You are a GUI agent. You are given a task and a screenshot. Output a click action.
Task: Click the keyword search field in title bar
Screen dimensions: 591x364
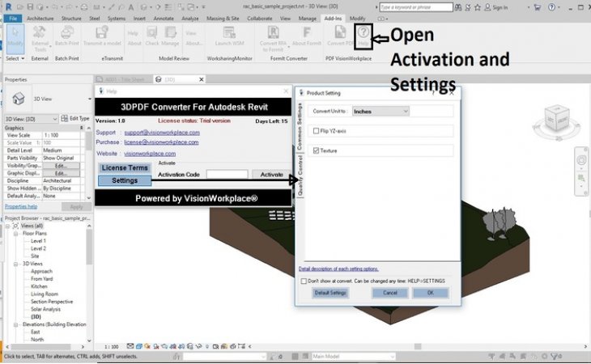(416, 7)
